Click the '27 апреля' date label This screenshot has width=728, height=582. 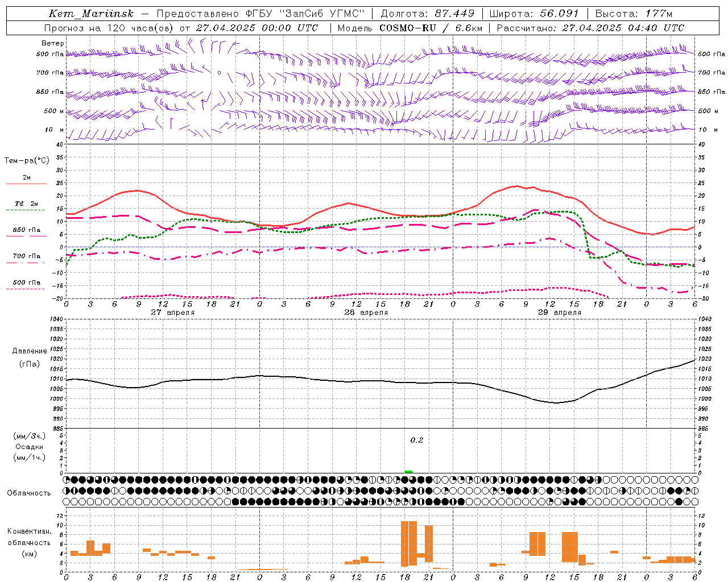pos(173,313)
